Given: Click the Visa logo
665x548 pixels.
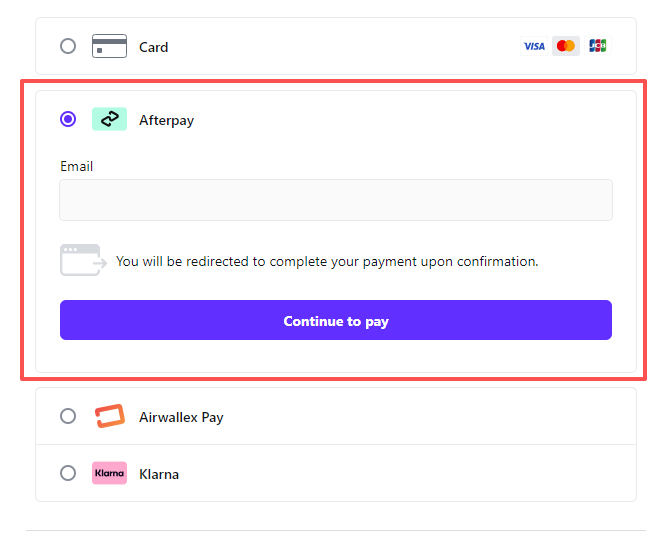Looking at the screenshot, I should pos(534,46).
